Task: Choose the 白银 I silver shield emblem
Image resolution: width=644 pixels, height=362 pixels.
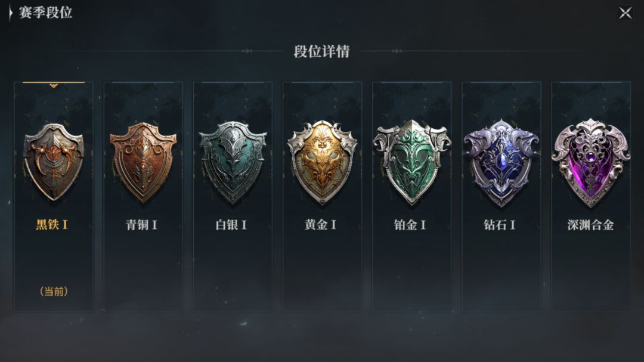Action: (233, 162)
